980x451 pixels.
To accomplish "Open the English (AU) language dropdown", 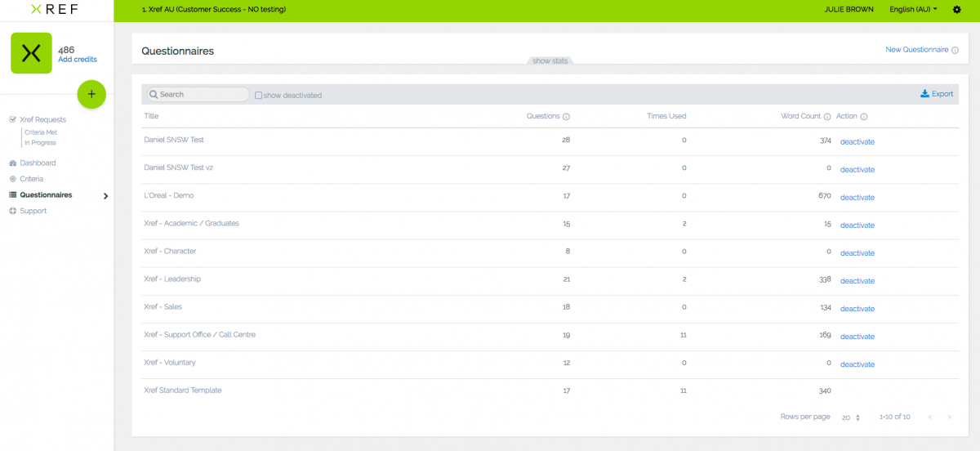I will (912, 10).
